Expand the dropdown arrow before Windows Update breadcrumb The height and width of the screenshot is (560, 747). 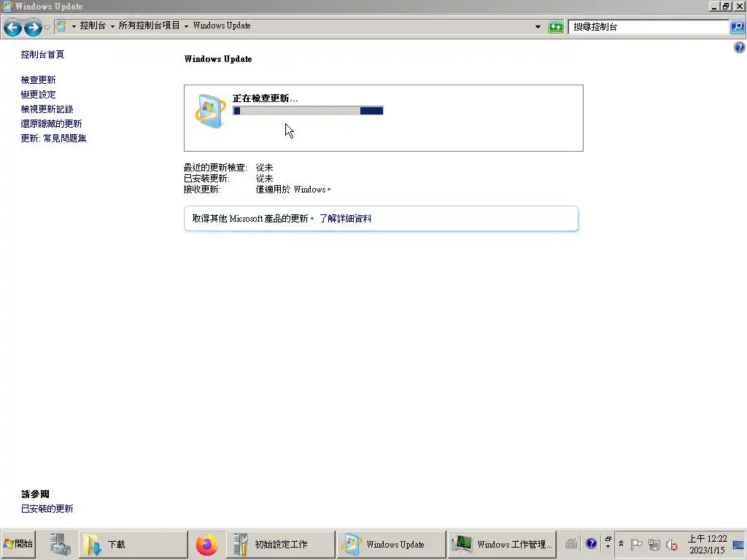point(186,26)
